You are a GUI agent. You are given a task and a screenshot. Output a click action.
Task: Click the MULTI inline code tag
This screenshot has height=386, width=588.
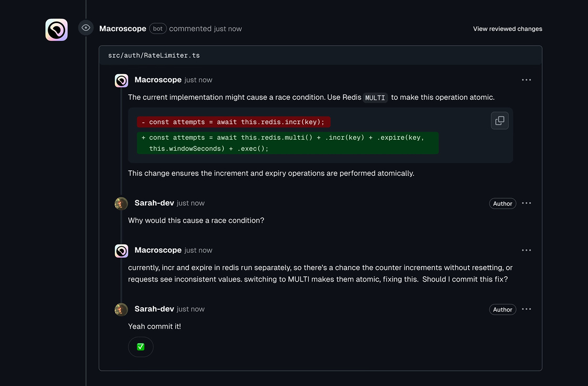(375, 97)
